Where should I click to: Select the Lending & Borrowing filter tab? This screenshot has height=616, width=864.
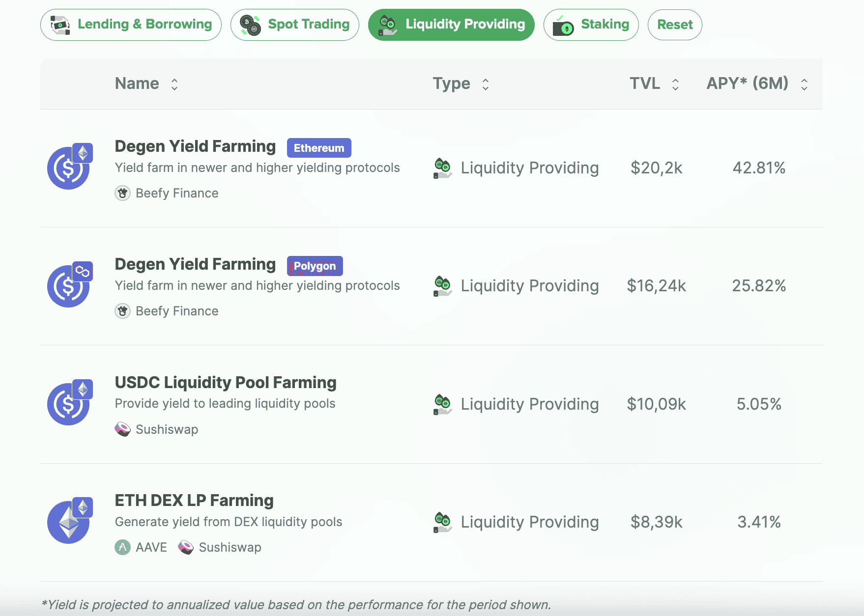pyautogui.click(x=131, y=25)
